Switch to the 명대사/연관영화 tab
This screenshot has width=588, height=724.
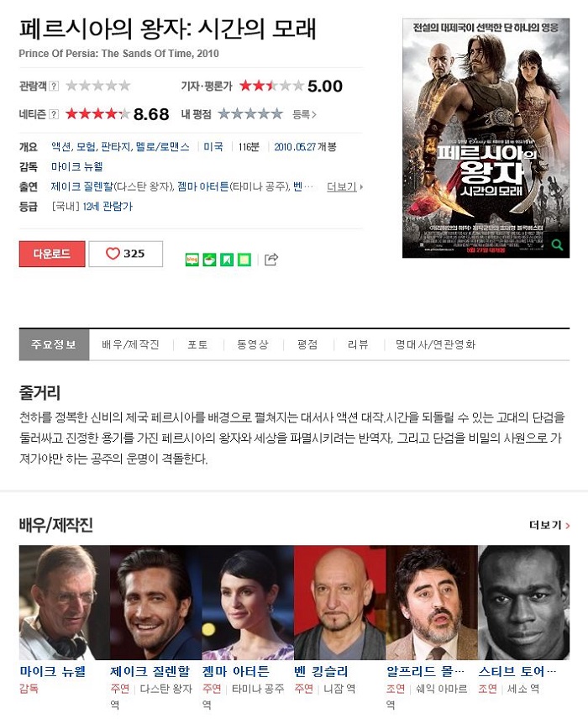435,344
